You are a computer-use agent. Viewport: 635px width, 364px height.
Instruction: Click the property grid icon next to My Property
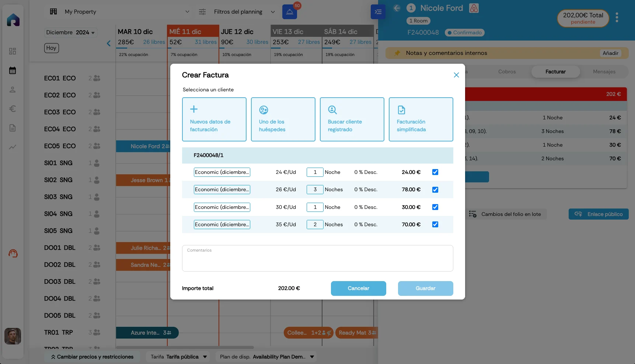pyautogui.click(x=53, y=11)
